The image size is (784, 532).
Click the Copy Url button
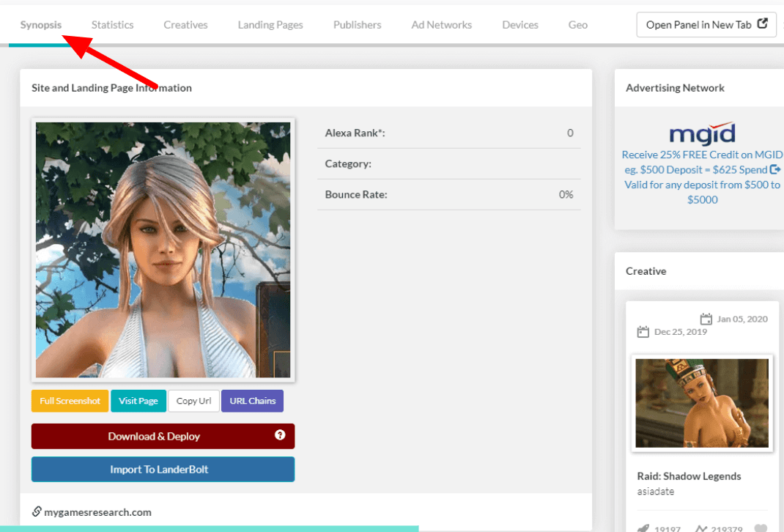(193, 401)
